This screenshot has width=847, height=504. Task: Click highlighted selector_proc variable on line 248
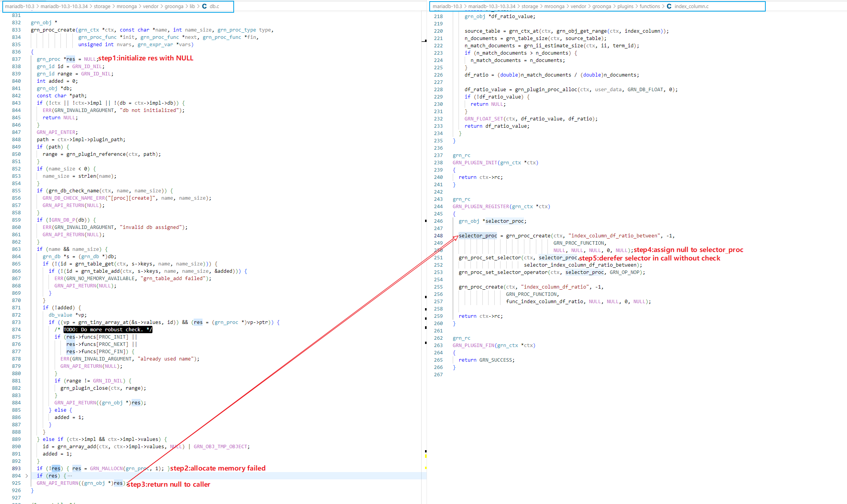coord(478,236)
